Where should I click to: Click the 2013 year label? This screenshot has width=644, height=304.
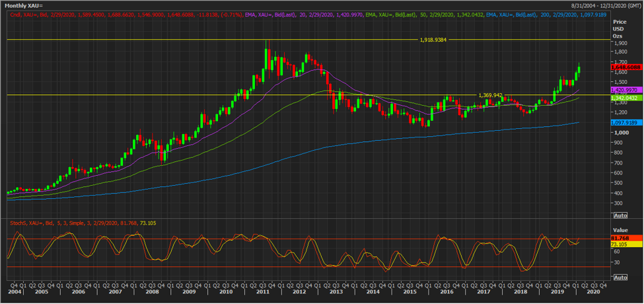[x=336, y=291]
